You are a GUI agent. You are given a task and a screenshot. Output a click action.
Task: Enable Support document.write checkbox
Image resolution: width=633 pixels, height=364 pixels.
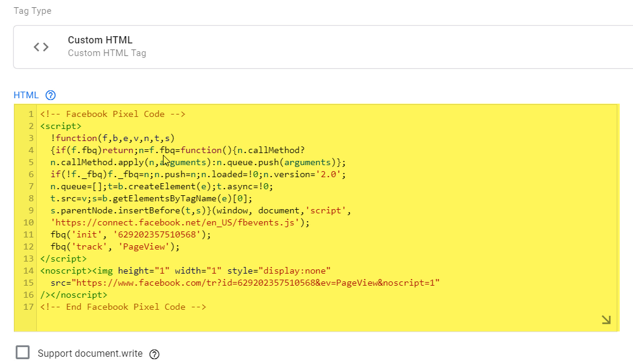pyautogui.click(x=22, y=352)
